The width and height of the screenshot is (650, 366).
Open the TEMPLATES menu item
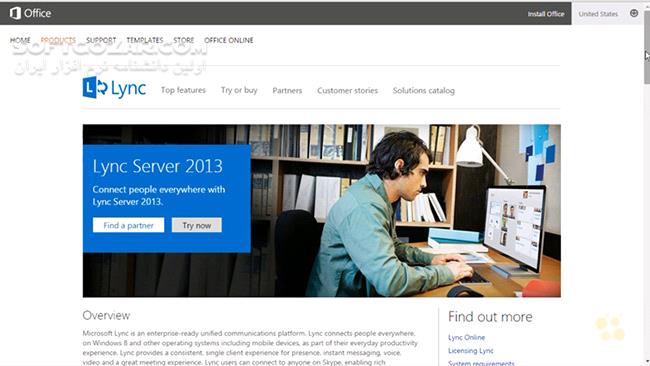145,40
